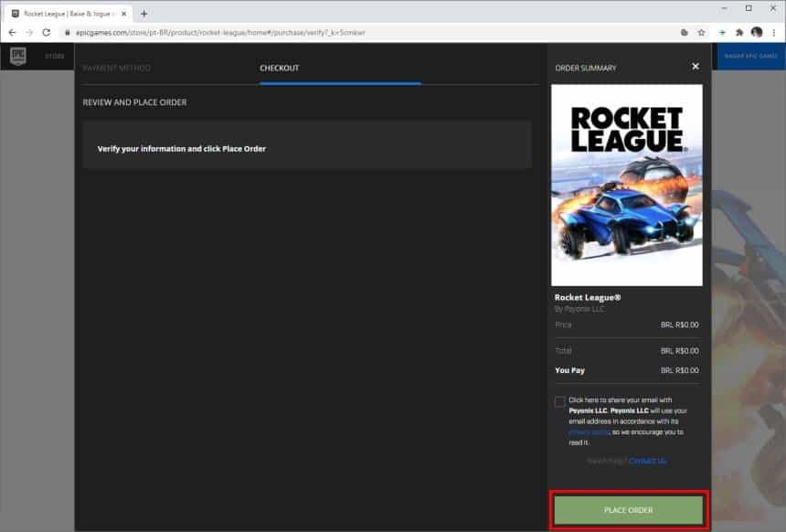Open the privacy policy link
The image size is (786, 532).
tap(589, 432)
